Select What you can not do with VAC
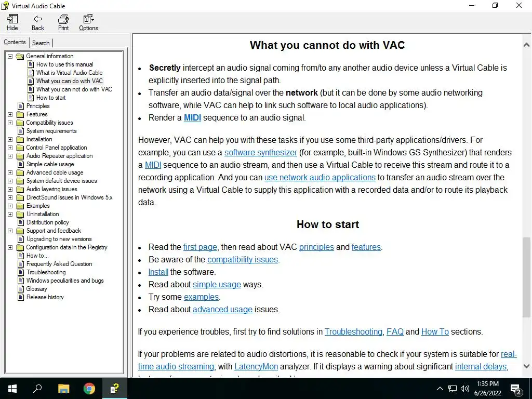The width and height of the screenshot is (532, 399). (x=74, y=89)
